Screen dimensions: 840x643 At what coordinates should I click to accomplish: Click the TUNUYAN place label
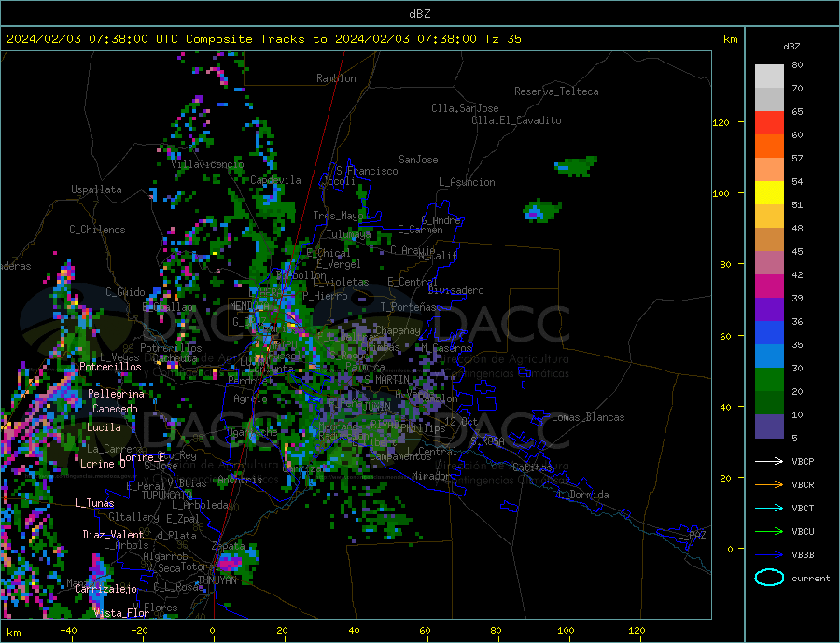(217, 580)
